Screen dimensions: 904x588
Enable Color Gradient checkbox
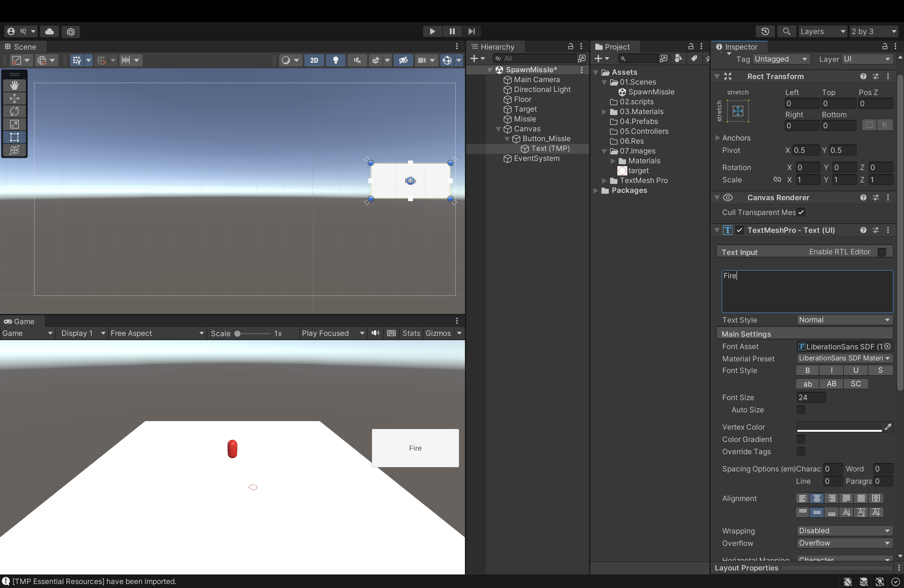point(801,439)
